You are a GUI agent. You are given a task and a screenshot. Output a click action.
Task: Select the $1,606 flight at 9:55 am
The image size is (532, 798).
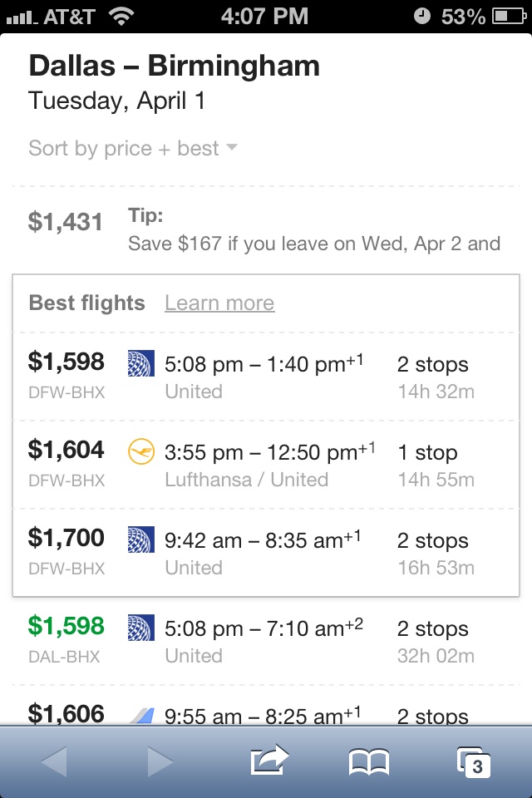[x=266, y=714]
